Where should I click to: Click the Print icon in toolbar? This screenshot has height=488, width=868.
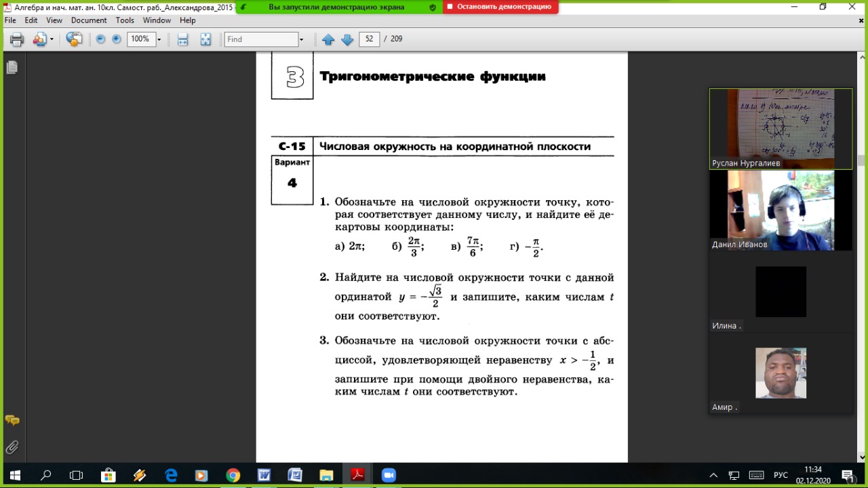(x=17, y=39)
